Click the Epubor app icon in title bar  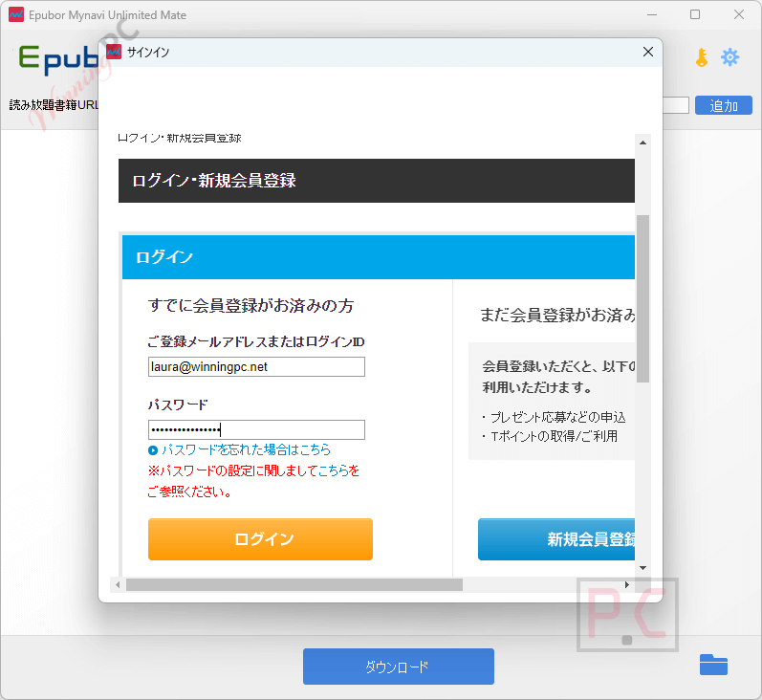[16, 14]
